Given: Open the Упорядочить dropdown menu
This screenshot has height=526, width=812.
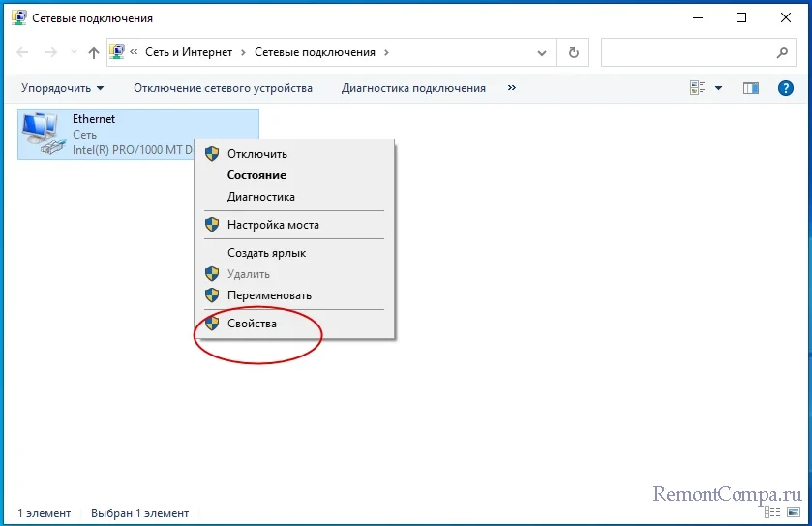Looking at the screenshot, I should (x=62, y=88).
